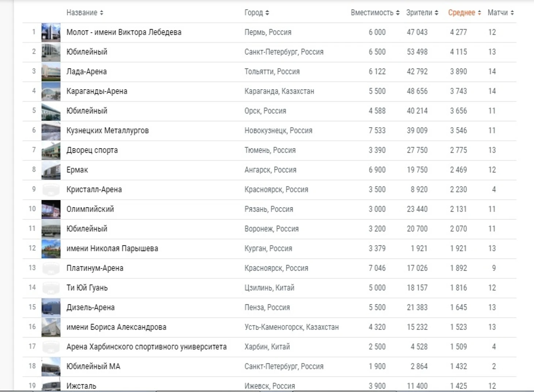534x392 pixels.
Task: Open Дворец спорта arena page
Action: (92, 150)
